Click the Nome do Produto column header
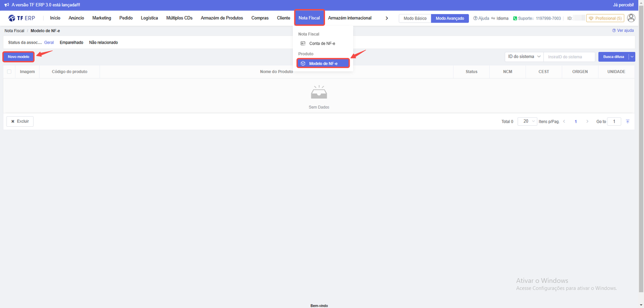The image size is (644, 308). [x=276, y=72]
